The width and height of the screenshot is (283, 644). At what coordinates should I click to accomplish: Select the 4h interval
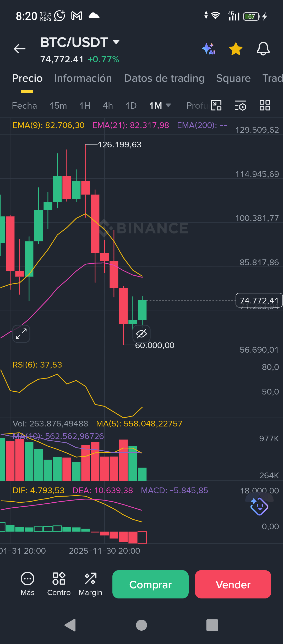(108, 106)
